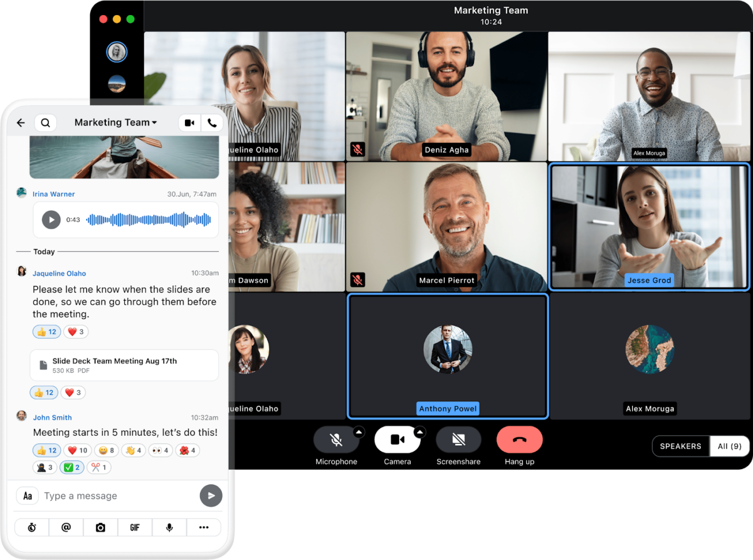Open the GIF picker

(x=135, y=527)
